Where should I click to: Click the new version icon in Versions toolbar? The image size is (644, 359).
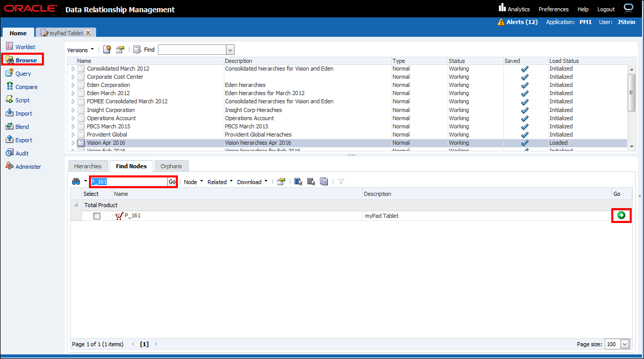pyautogui.click(x=107, y=50)
